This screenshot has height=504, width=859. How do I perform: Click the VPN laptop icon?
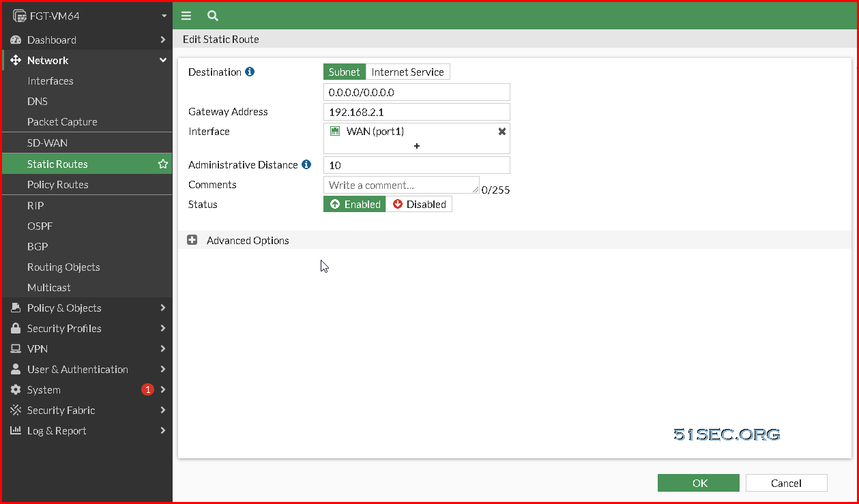click(16, 349)
